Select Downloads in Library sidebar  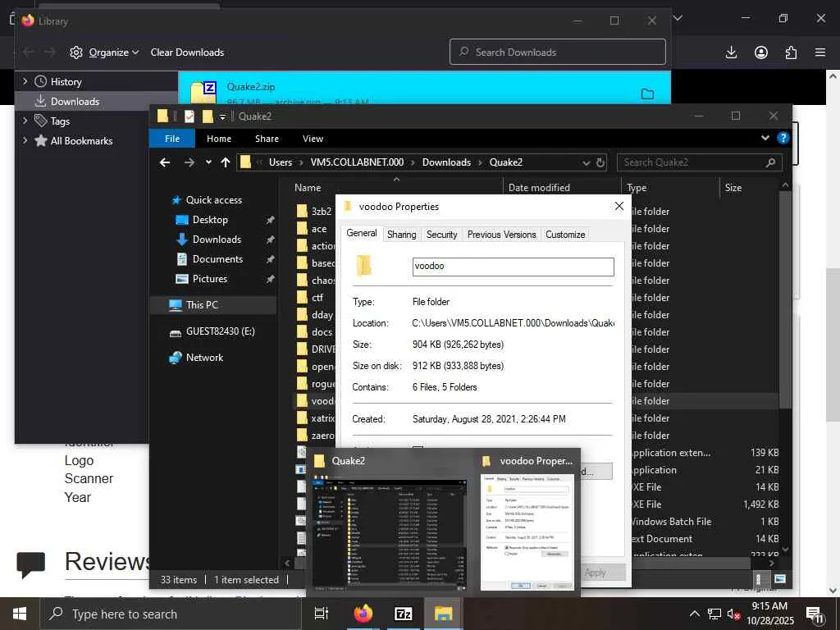pyautogui.click(x=75, y=101)
